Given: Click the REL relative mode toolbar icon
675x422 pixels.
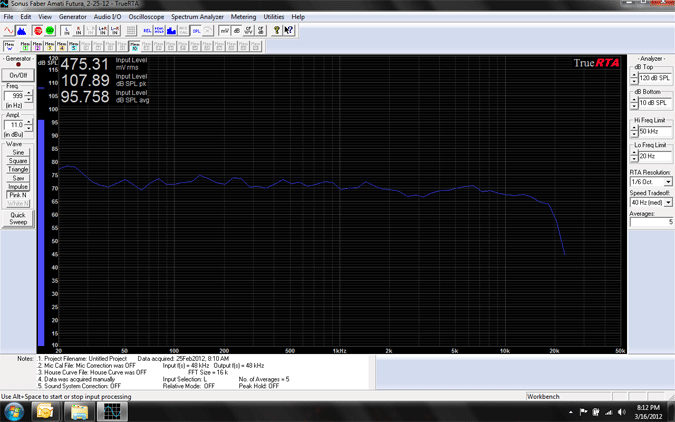Looking at the screenshot, I should 147,31.
